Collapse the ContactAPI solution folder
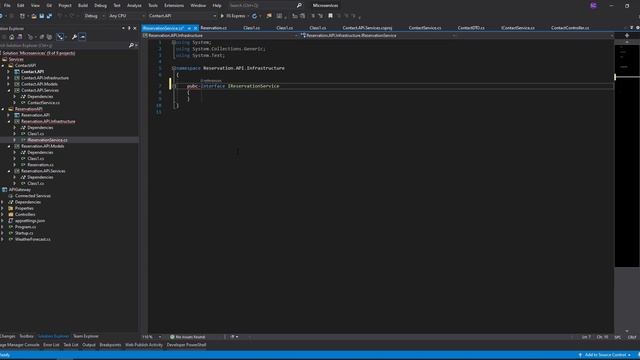The width and height of the screenshot is (640, 360). (x=3, y=65)
